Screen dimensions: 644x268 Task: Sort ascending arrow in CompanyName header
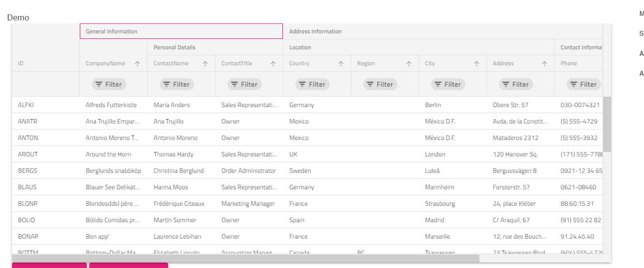(137, 64)
